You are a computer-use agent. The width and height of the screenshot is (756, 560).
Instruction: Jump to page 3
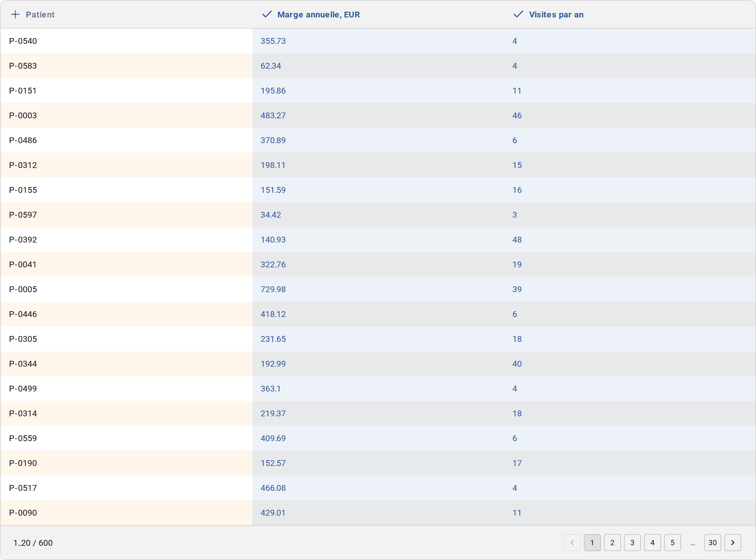coord(632,543)
